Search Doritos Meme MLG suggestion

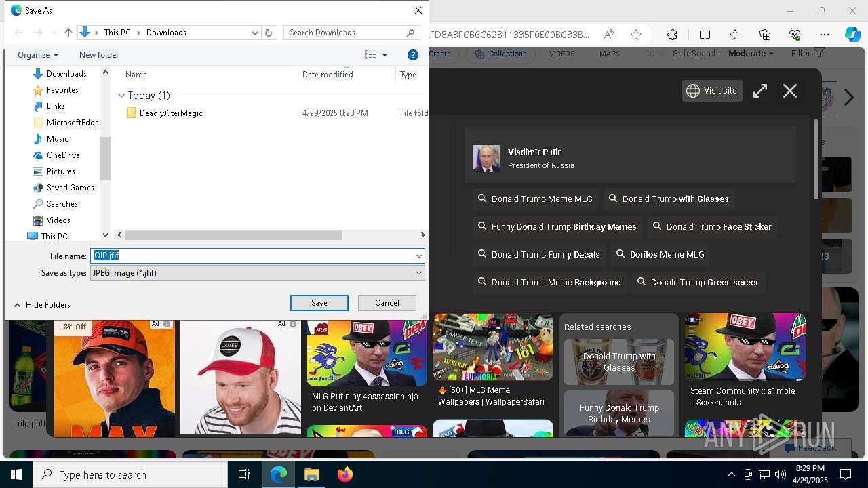click(x=660, y=255)
